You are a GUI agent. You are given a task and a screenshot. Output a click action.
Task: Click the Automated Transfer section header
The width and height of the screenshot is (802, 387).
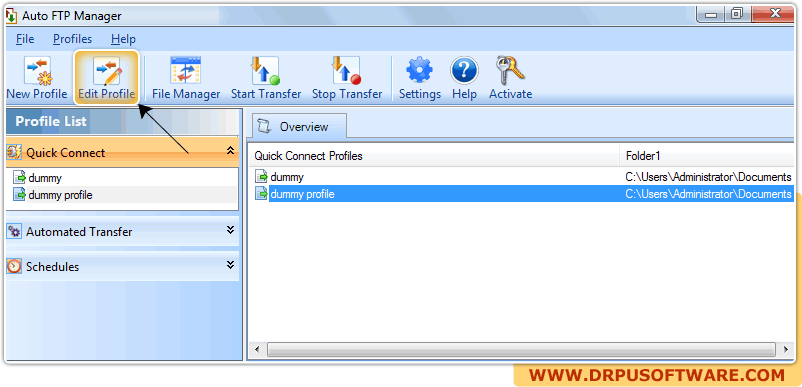122,232
